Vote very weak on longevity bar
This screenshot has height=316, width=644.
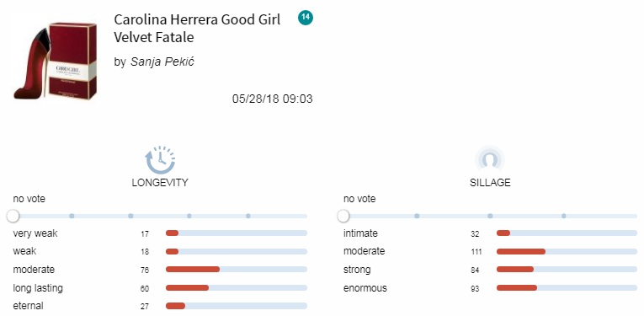pos(237,233)
